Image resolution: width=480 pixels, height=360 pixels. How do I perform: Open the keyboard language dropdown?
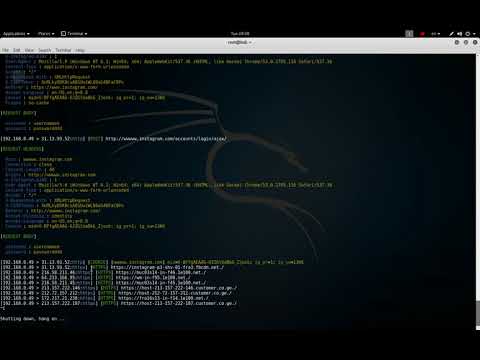click(x=435, y=34)
